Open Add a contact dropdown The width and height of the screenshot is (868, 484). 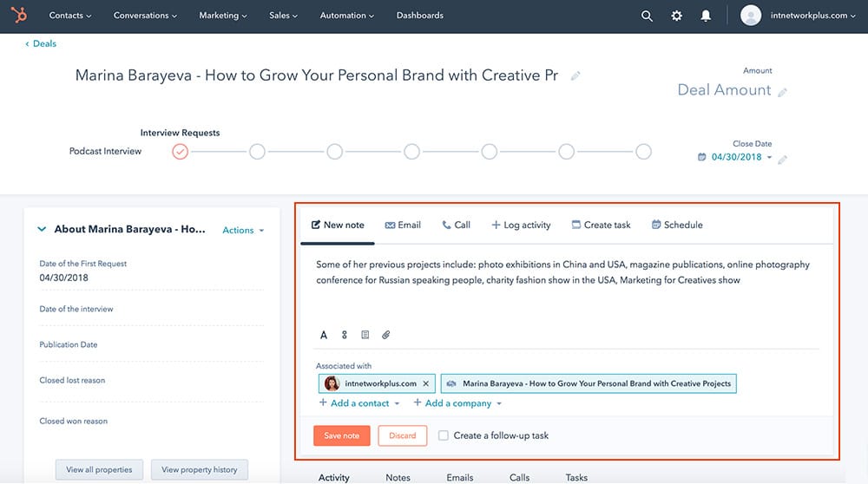[x=359, y=403]
